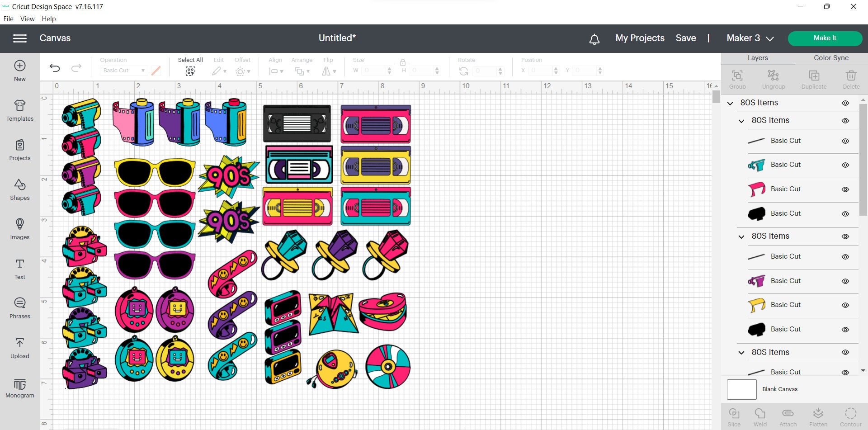
Task: Open the File menu
Action: (8, 19)
